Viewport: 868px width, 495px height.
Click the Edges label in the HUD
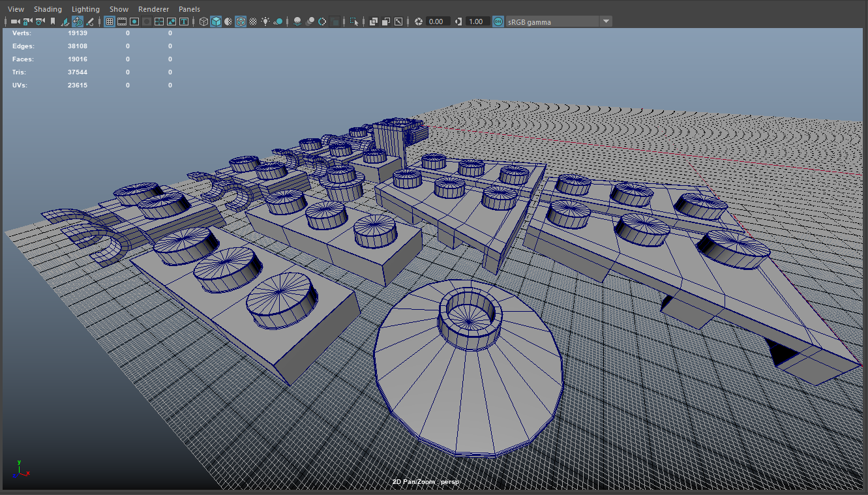click(23, 46)
